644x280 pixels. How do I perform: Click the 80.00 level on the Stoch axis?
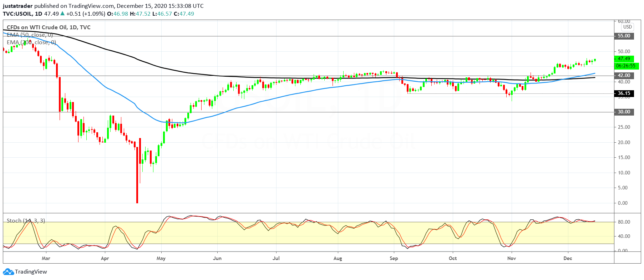624,222
